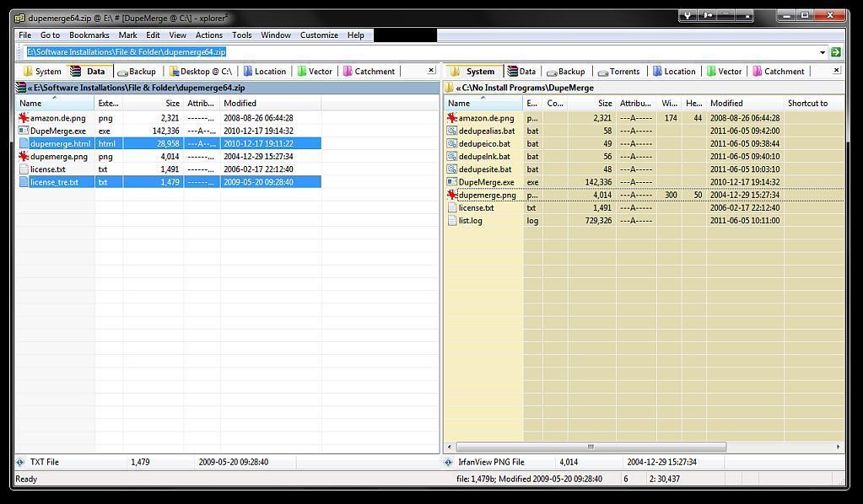The image size is (863, 504).
Task: Click the archive icon in left pane path header
Action: (x=21, y=88)
